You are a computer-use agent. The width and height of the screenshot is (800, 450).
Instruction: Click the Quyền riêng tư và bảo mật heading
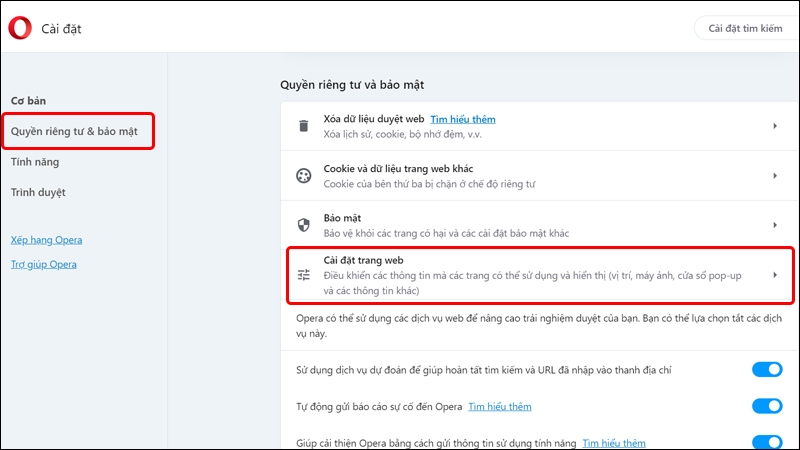(352, 85)
